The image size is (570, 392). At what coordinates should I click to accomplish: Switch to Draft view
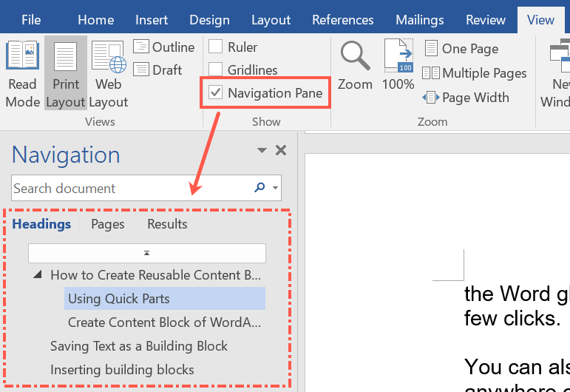pyautogui.click(x=158, y=70)
